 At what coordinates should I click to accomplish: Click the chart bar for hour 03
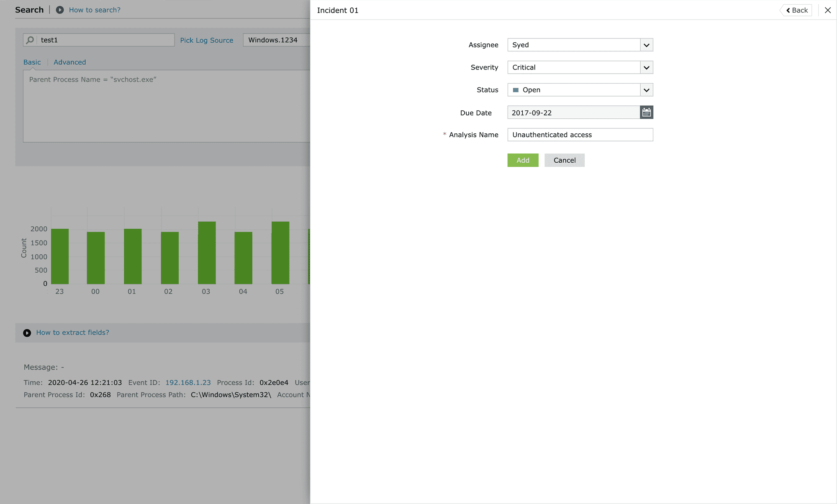(x=207, y=253)
